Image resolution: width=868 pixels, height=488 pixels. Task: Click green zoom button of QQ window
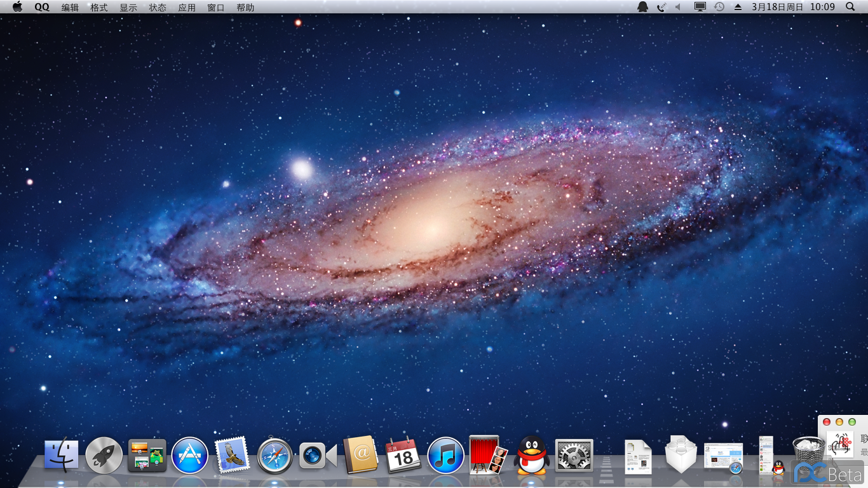click(852, 422)
